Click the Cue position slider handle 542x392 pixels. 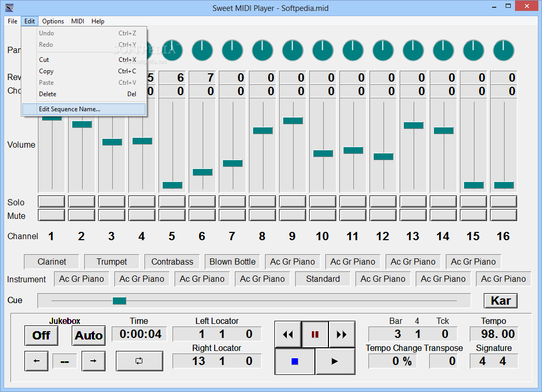[119, 300]
